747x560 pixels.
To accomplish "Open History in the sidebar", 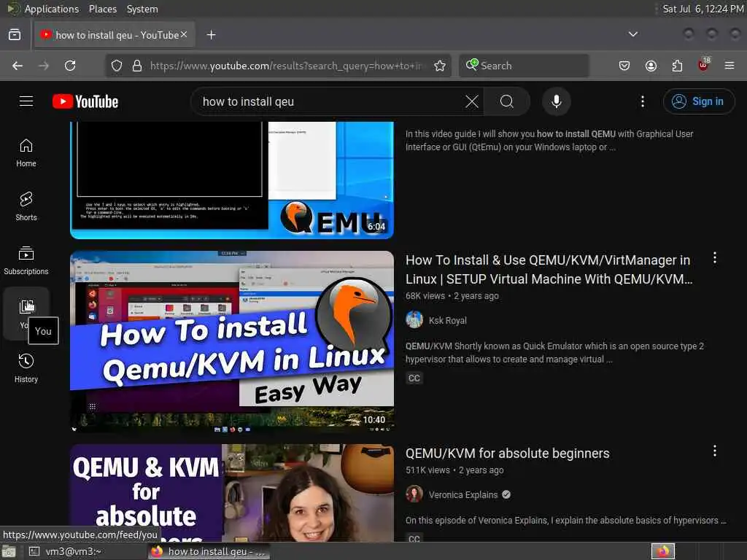I will 26,368.
